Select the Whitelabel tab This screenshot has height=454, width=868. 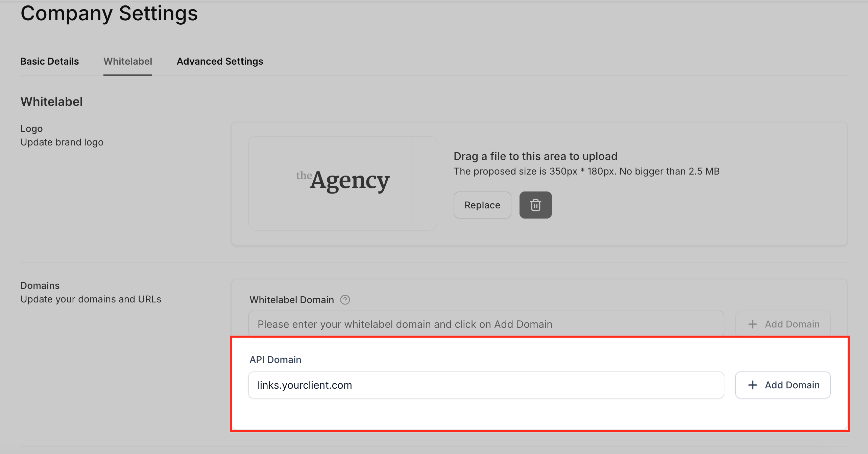pos(127,61)
